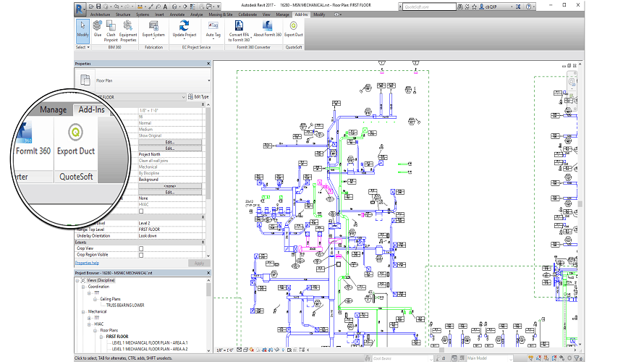Open the Clash Pinpoint tool
The height and width of the screenshot is (362, 644).
click(x=111, y=29)
